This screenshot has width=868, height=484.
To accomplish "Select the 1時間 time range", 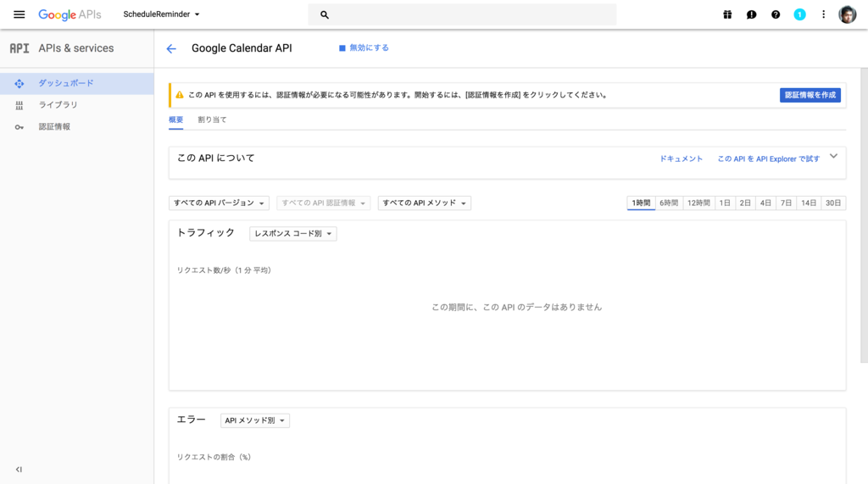I will pos(641,203).
